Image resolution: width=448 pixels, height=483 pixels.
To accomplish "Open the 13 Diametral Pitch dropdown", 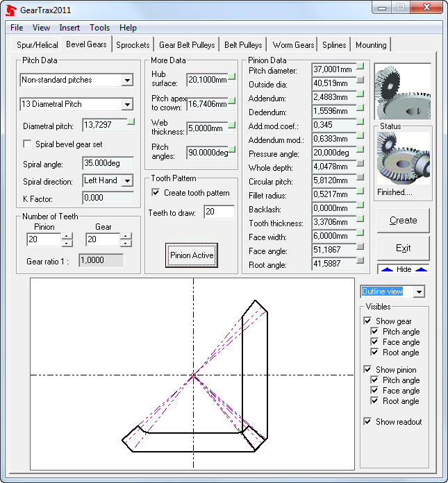I will tap(127, 104).
